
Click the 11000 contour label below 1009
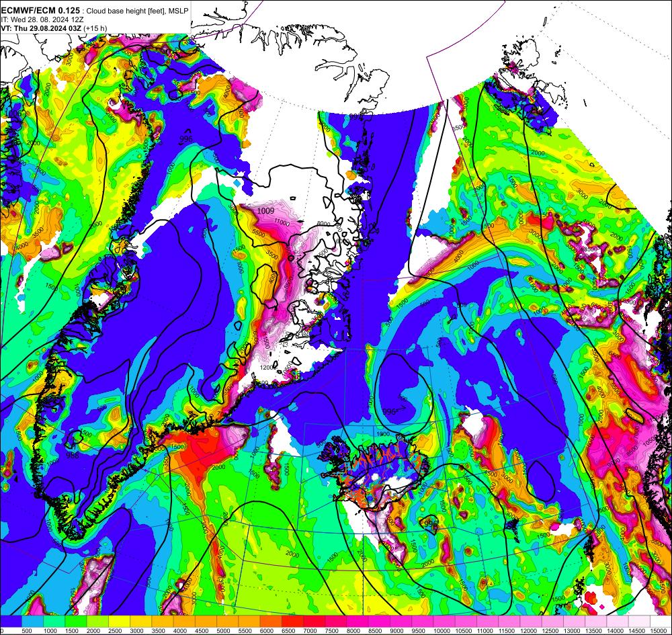(282, 222)
